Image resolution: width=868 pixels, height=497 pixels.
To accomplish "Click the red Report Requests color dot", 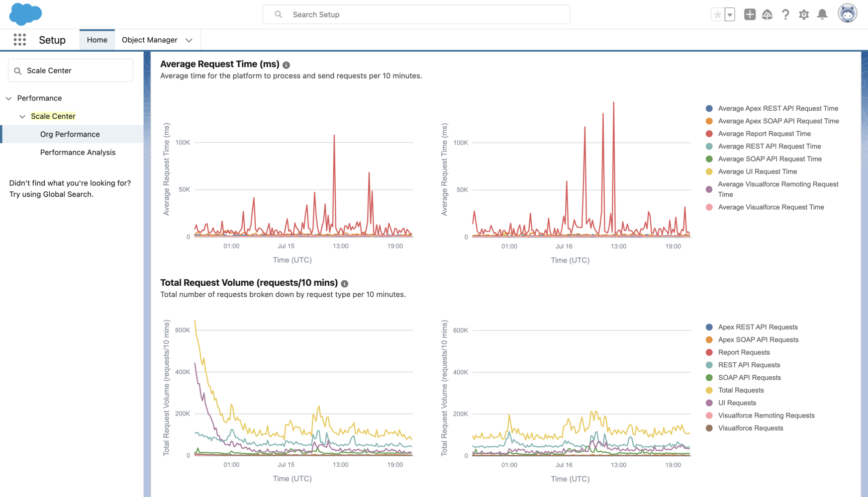I will click(x=708, y=352).
